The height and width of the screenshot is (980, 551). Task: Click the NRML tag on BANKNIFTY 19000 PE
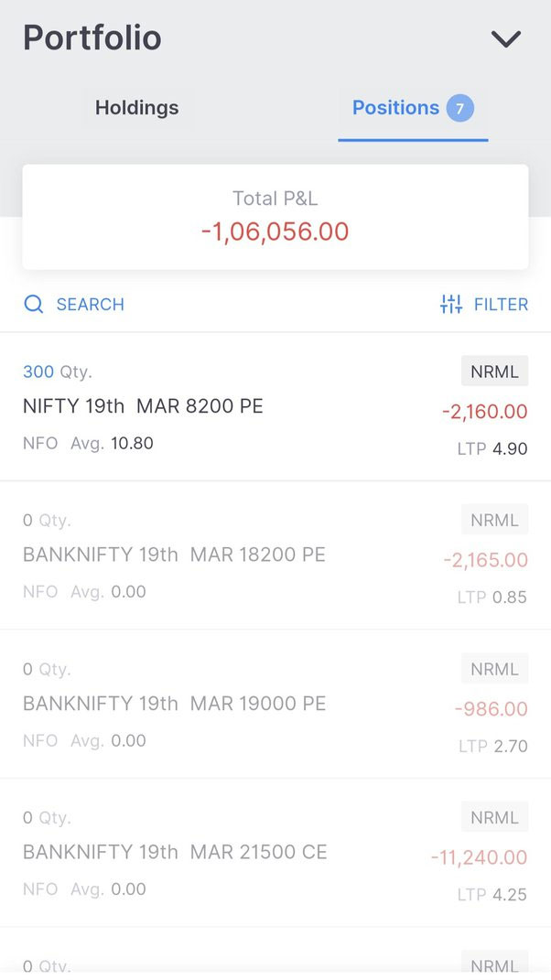coord(494,668)
